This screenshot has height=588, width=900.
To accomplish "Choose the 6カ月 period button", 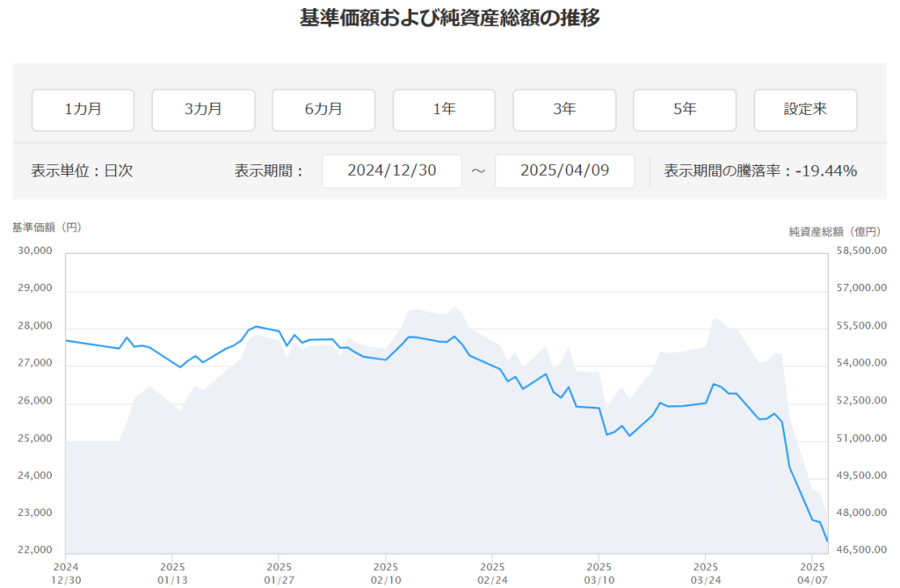I will coord(323,110).
